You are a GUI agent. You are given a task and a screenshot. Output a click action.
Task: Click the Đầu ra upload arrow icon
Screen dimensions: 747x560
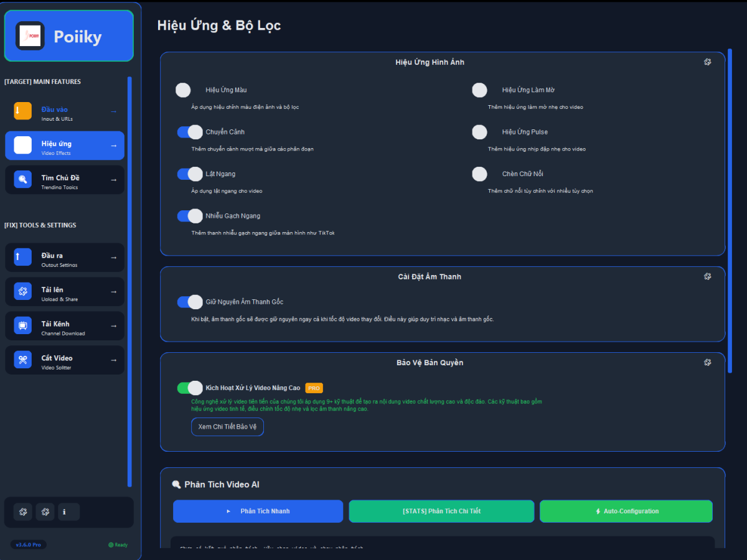coord(22,256)
